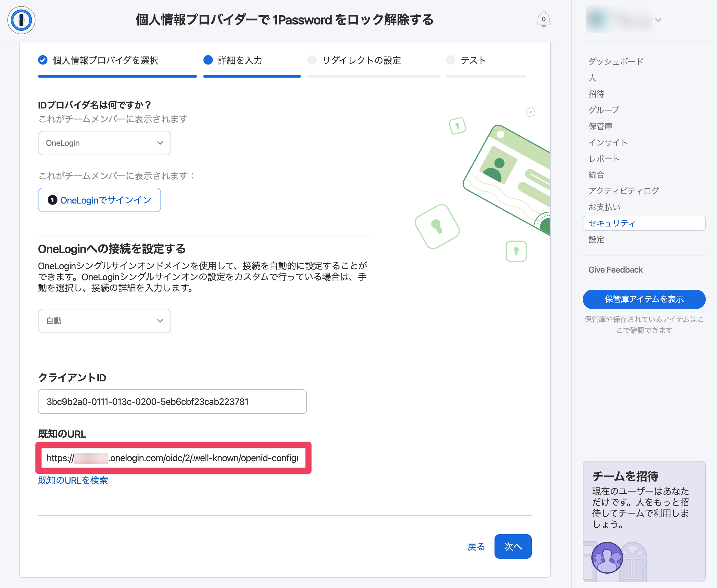Open the 既知のURLを検索 link
Image resolution: width=717 pixels, height=588 pixels.
click(x=73, y=480)
